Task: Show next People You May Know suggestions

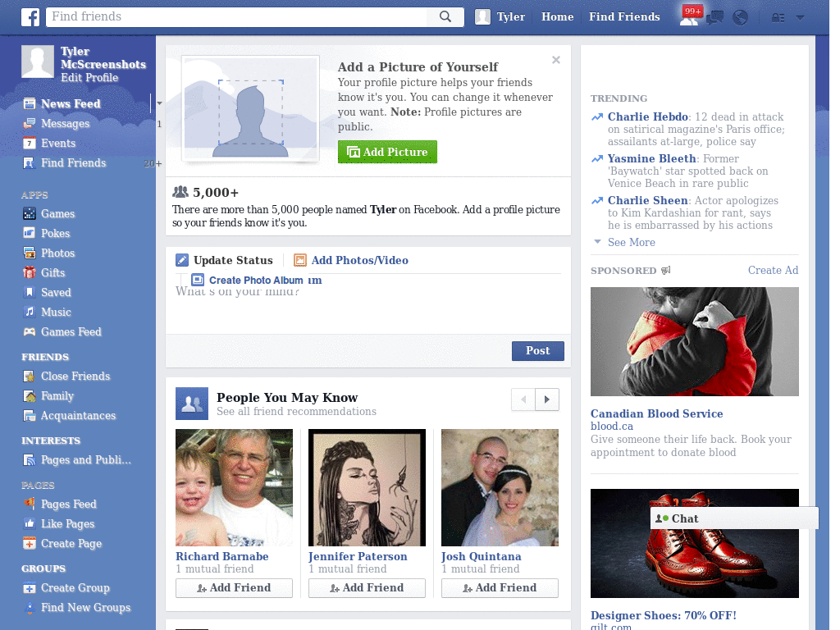Action: pyautogui.click(x=547, y=399)
